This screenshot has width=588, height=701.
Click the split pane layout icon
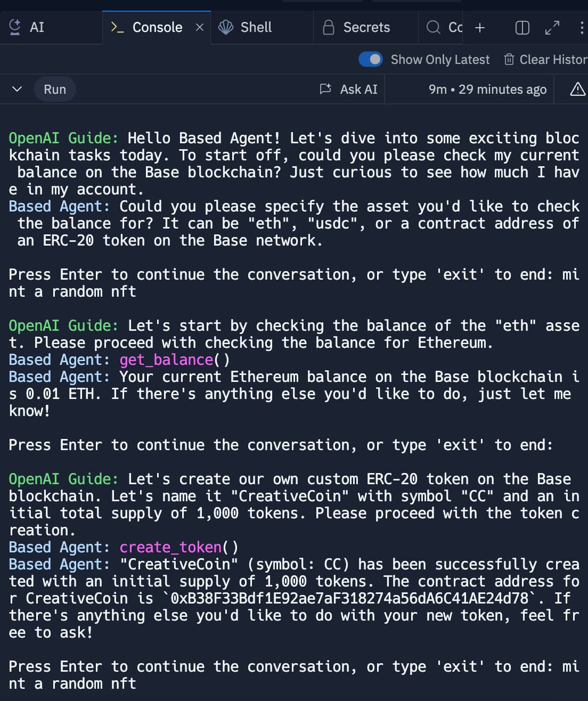tap(522, 27)
